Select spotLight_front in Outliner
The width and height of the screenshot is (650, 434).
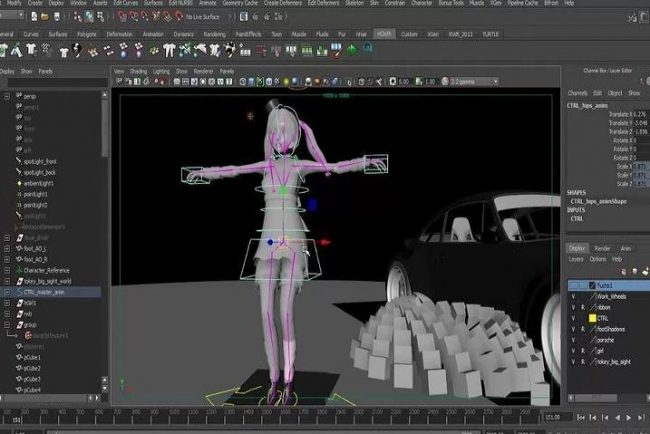(x=40, y=162)
